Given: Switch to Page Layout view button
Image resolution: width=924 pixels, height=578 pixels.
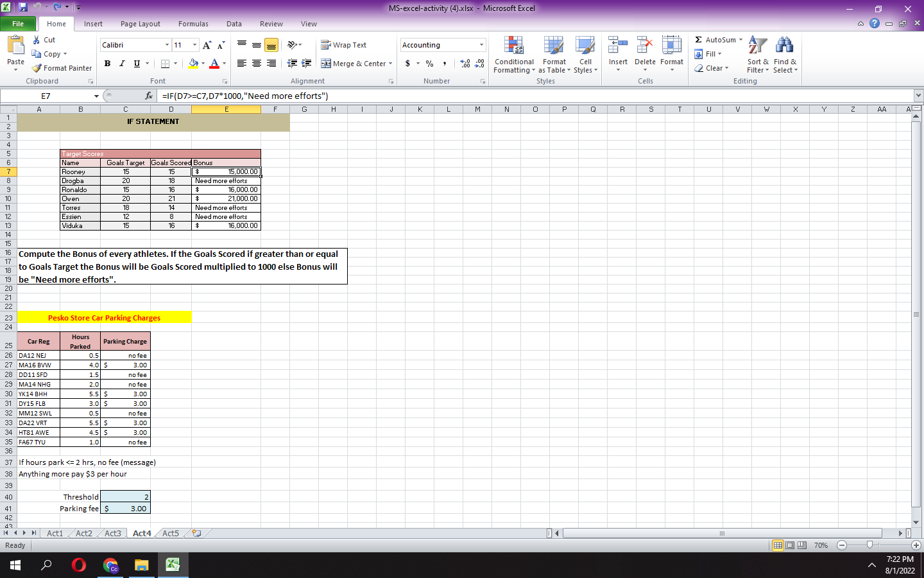Looking at the screenshot, I should click(790, 545).
